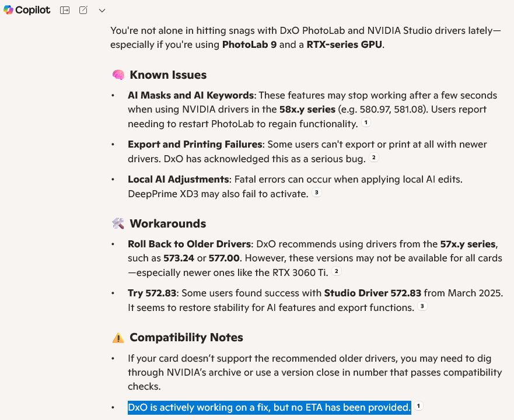Click the tools emoji beside Workarounds
This screenshot has height=420, width=514.
(118, 224)
